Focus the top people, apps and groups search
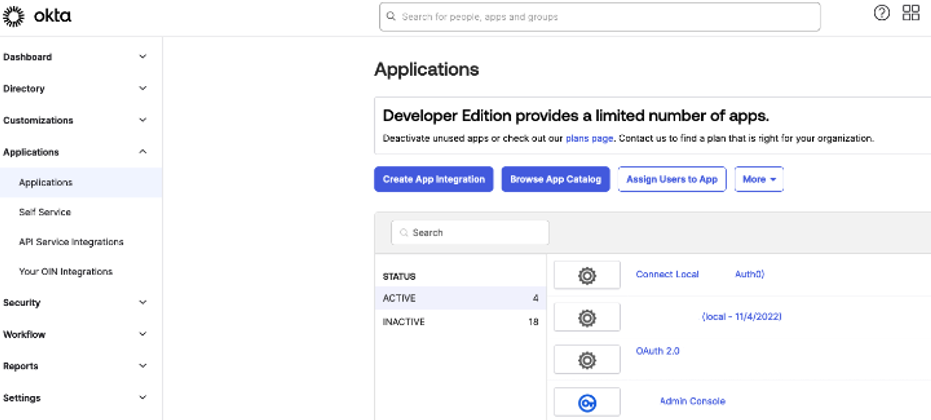Viewport: 931px width, 420px height. (600, 17)
